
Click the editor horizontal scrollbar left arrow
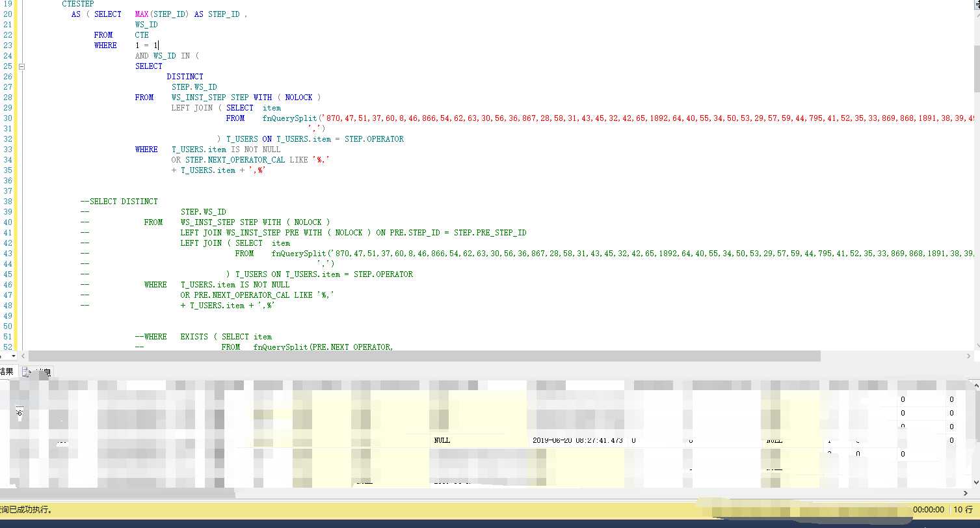point(23,356)
